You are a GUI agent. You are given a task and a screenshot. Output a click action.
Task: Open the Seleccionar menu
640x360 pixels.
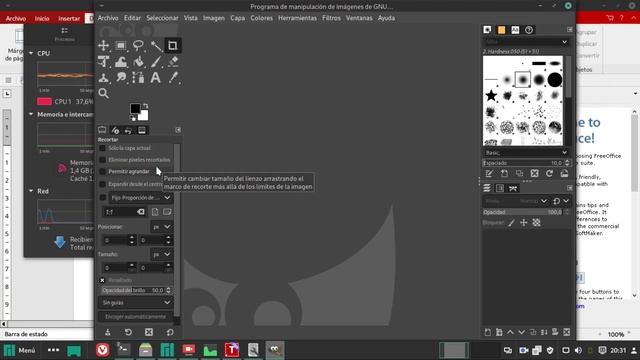(162, 18)
